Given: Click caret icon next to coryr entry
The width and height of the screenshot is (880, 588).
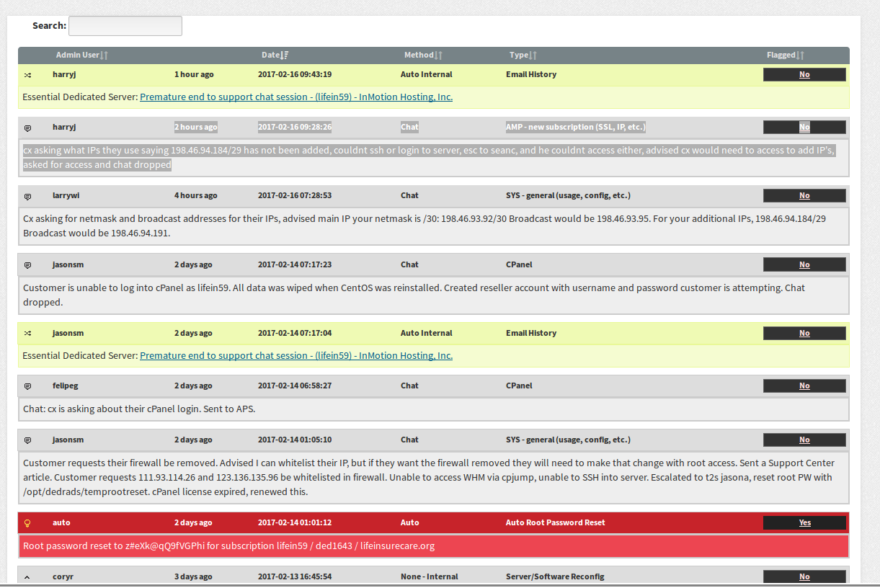Looking at the screenshot, I should 27,577.
